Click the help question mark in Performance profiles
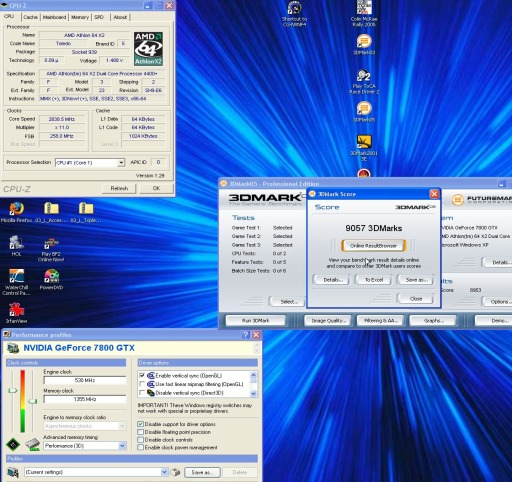 pyautogui.click(x=245, y=335)
